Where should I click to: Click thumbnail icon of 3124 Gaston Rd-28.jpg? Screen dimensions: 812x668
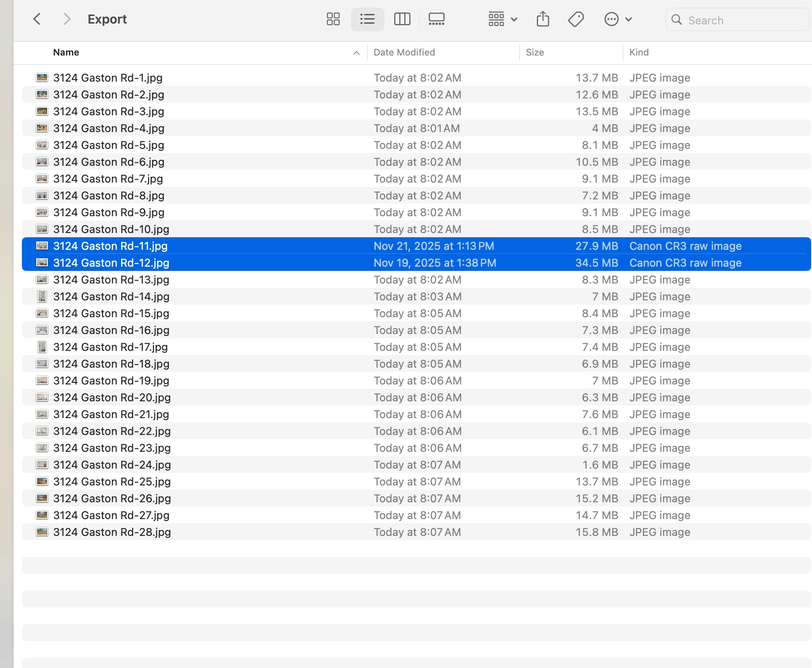click(x=42, y=532)
